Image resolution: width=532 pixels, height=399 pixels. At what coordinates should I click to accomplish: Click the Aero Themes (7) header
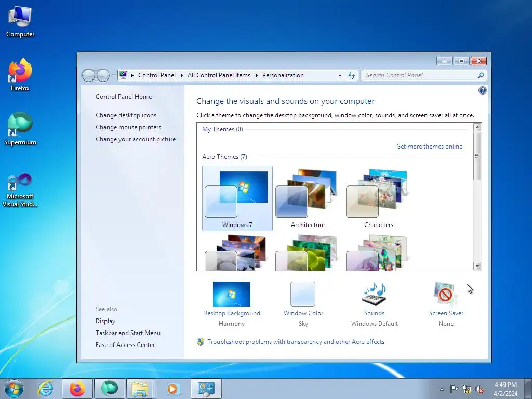224,157
